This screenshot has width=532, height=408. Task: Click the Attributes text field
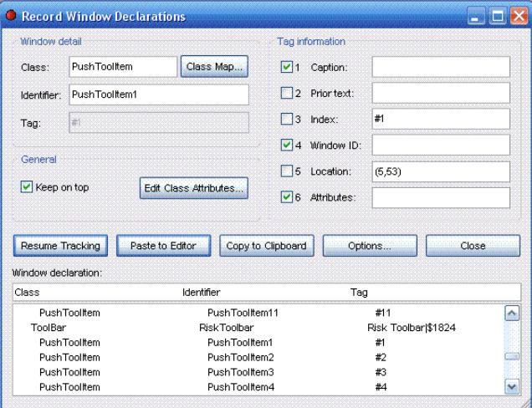coord(441,197)
